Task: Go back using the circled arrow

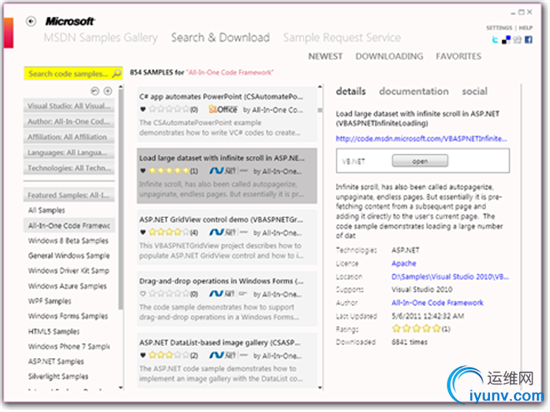Action: (31, 21)
